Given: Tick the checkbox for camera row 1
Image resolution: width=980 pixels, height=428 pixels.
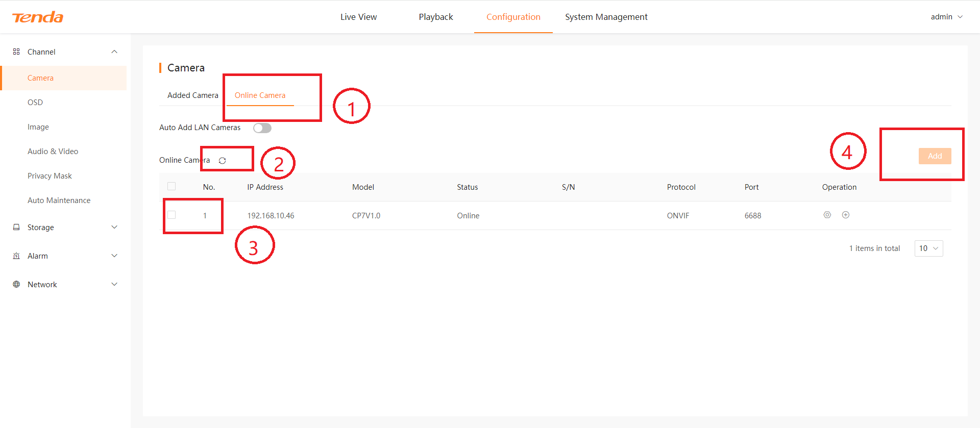Looking at the screenshot, I should click(x=171, y=215).
